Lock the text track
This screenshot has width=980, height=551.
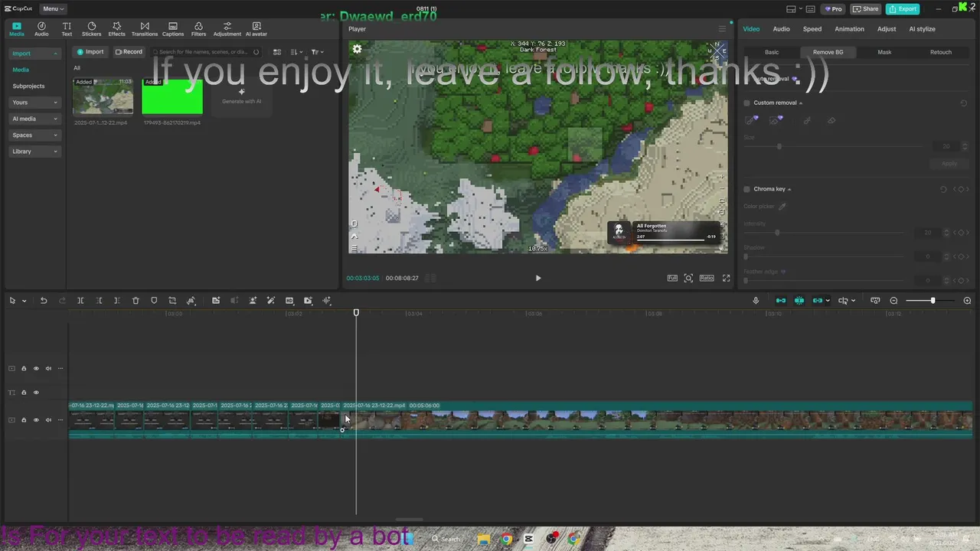click(x=24, y=393)
